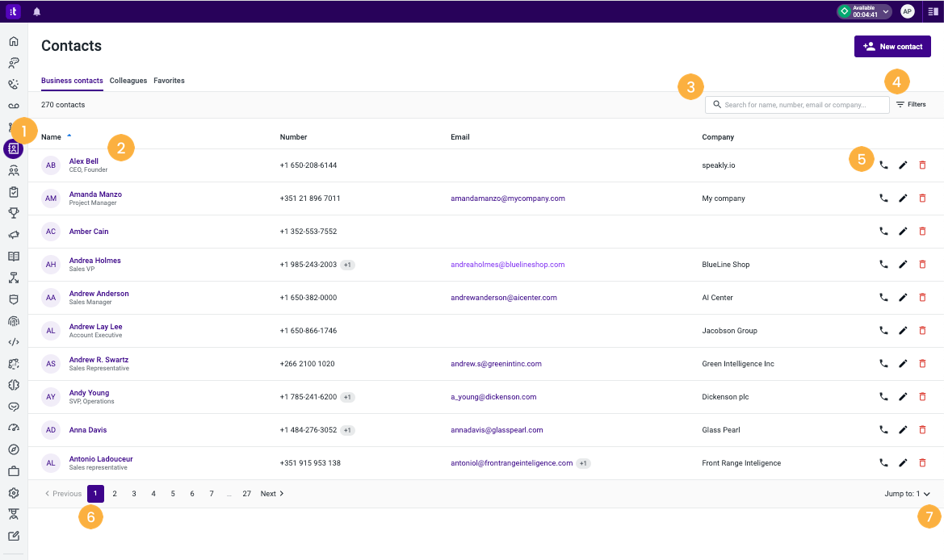Image resolution: width=944 pixels, height=560 pixels.
Task: Open the voicemail icon in sidebar
Action: 14,106
